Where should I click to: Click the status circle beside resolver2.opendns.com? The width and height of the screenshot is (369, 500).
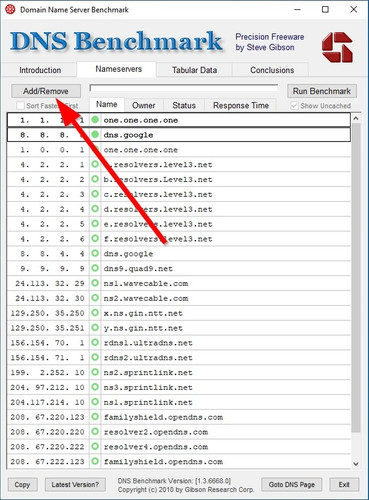pos(95,431)
